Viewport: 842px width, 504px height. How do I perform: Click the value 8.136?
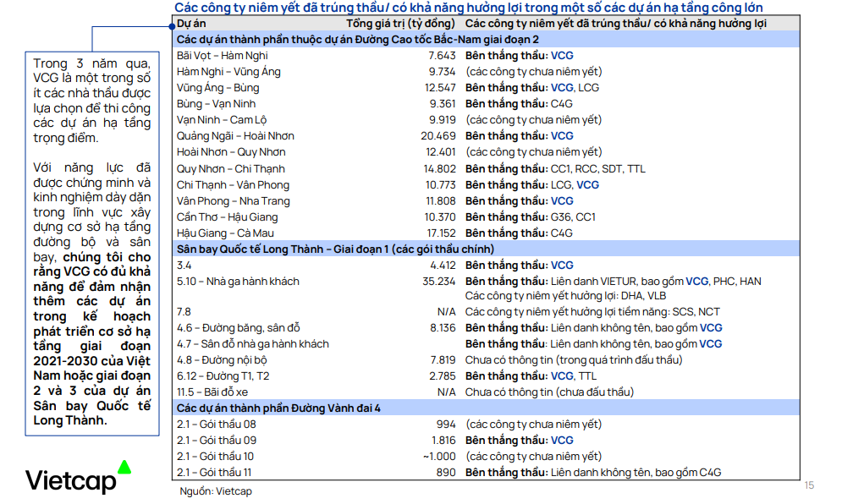click(443, 328)
